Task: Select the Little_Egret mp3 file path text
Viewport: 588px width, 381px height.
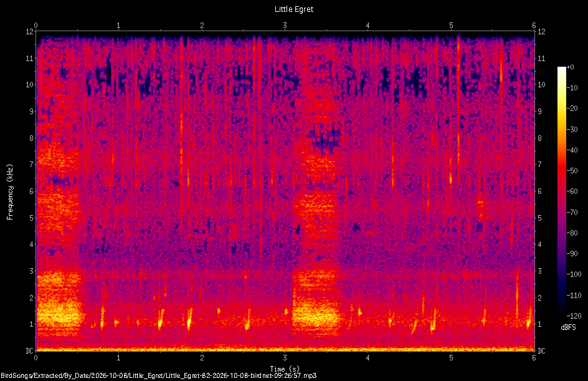Action: pyautogui.click(x=159, y=375)
